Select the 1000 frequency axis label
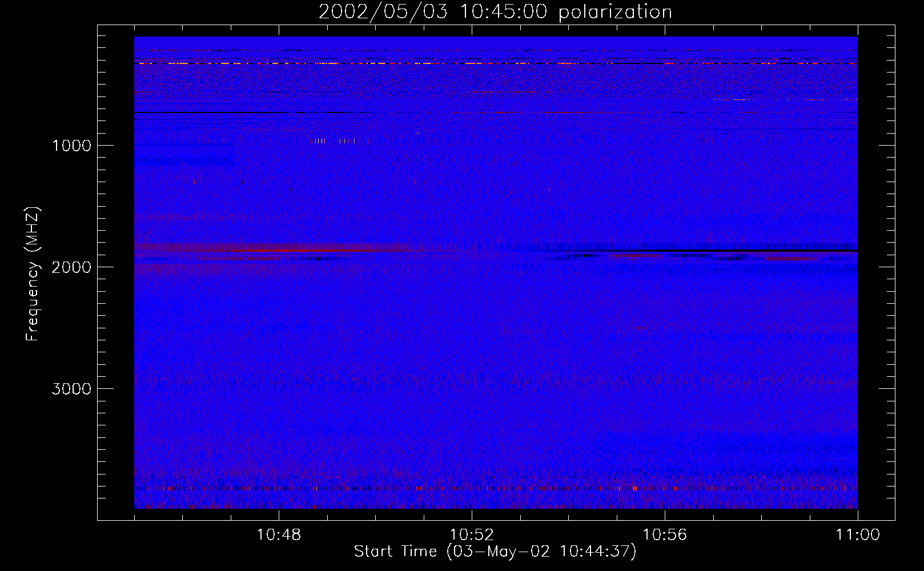 click(x=71, y=146)
